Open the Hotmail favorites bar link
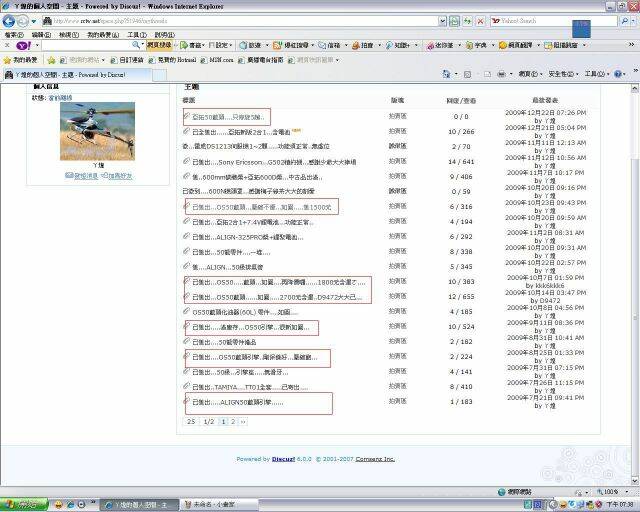Viewport: 640px width, 512px height. (x=173, y=60)
